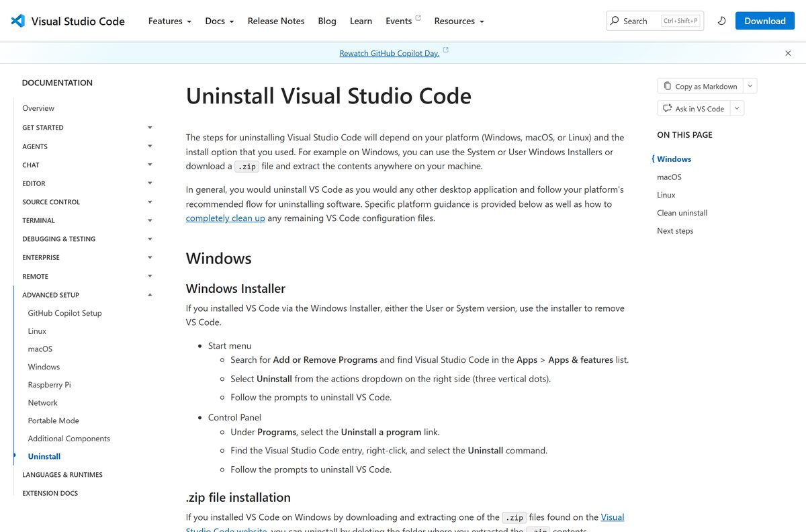Click the Visual Studio Code logo

[x=68, y=21]
